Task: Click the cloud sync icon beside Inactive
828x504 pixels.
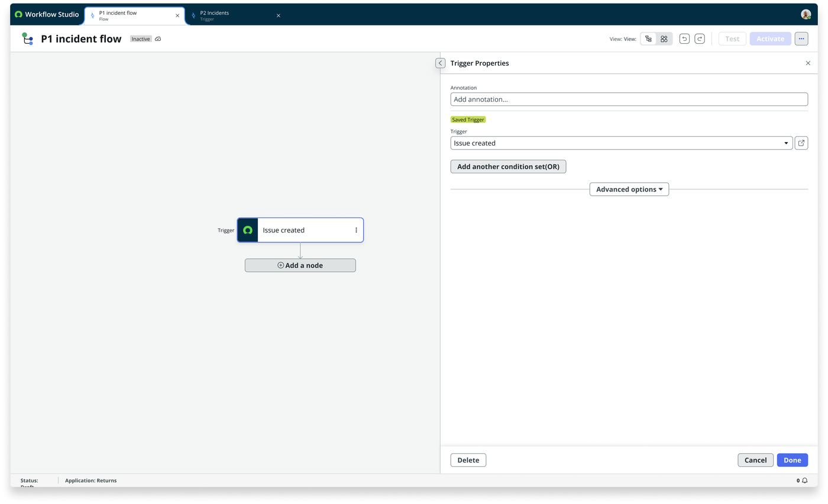Action: 158,39
